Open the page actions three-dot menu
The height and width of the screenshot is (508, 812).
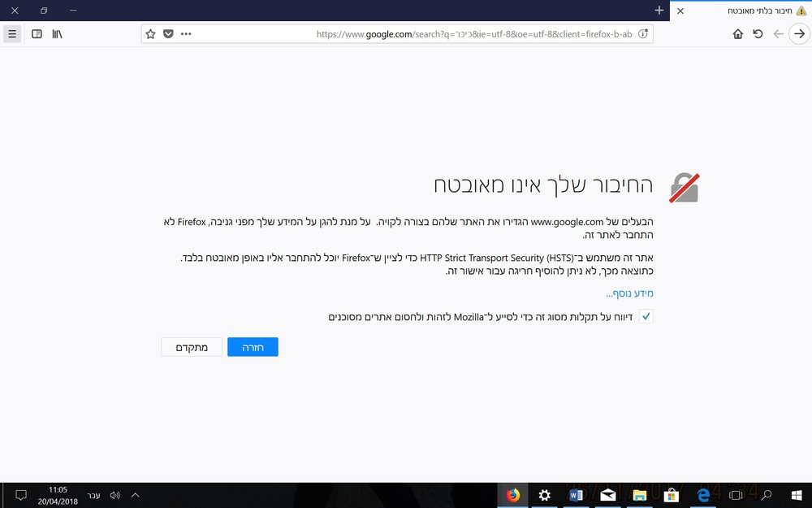[x=186, y=34]
